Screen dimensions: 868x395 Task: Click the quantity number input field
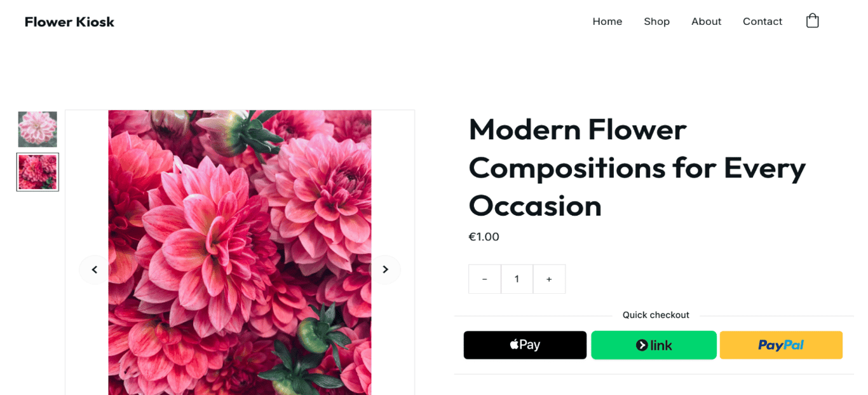tap(517, 279)
